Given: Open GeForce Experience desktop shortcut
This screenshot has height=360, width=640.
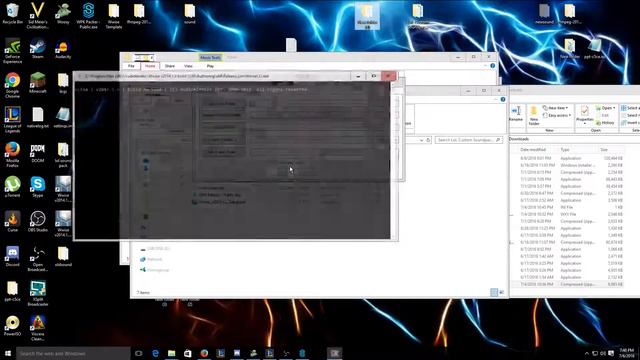Looking at the screenshot, I should (13, 51).
